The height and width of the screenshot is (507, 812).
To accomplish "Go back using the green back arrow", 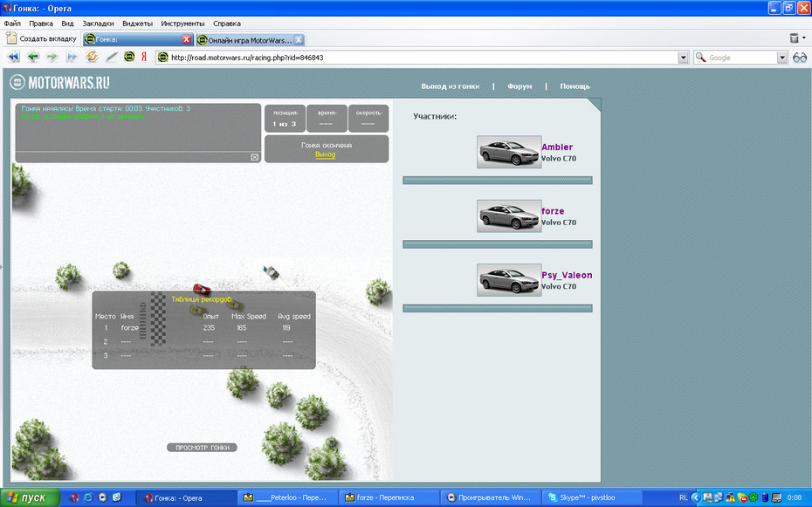I will (x=33, y=57).
